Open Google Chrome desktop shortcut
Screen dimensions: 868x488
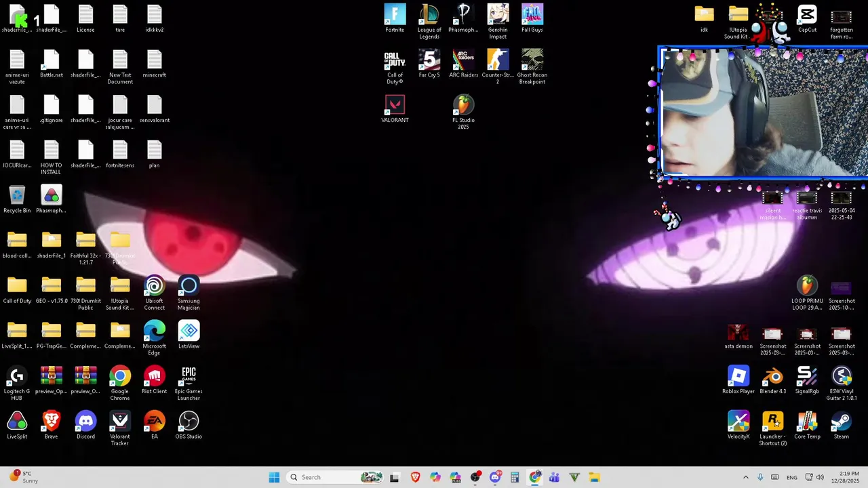(120, 383)
